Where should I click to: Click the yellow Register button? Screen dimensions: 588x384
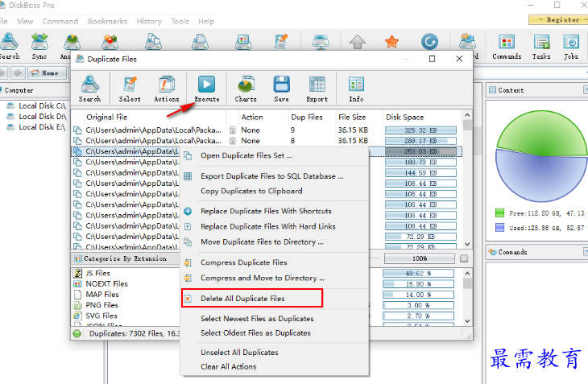point(559,19)
